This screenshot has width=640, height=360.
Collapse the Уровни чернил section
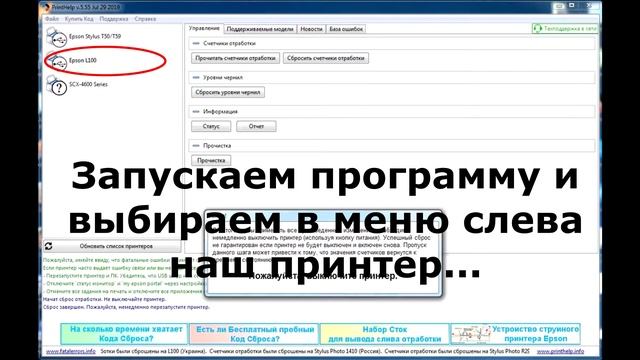pos(196,78)
